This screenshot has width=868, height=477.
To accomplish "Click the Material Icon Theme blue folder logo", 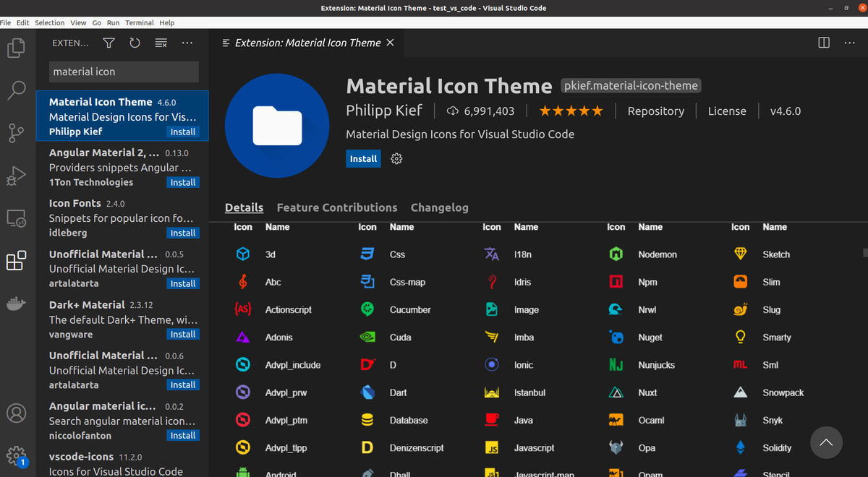I will pos(278,125).
